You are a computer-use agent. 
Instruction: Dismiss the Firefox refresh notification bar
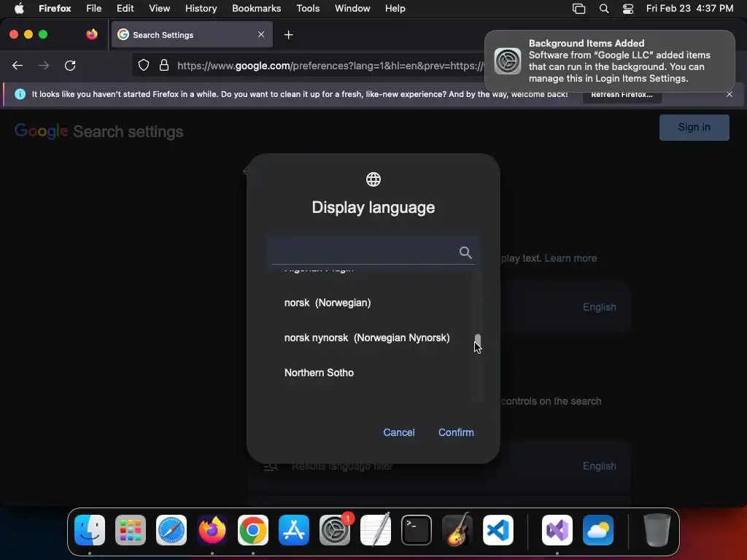729,94
